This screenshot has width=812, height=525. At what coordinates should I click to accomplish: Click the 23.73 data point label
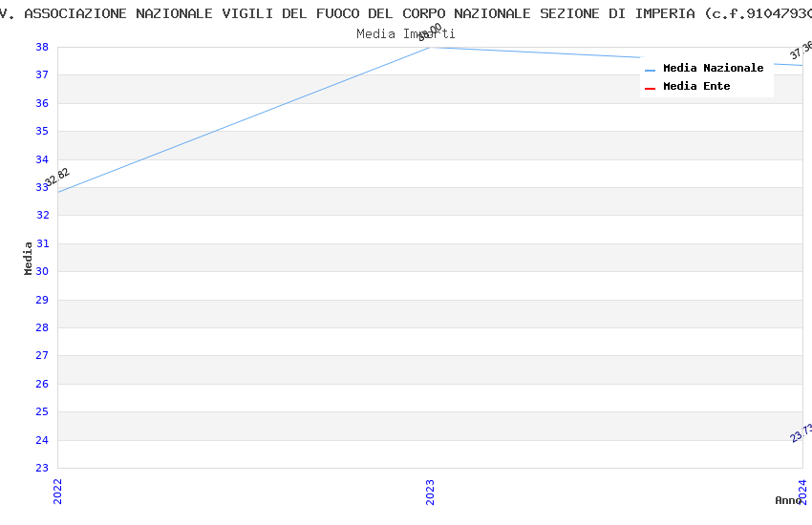tap(801, 432)
